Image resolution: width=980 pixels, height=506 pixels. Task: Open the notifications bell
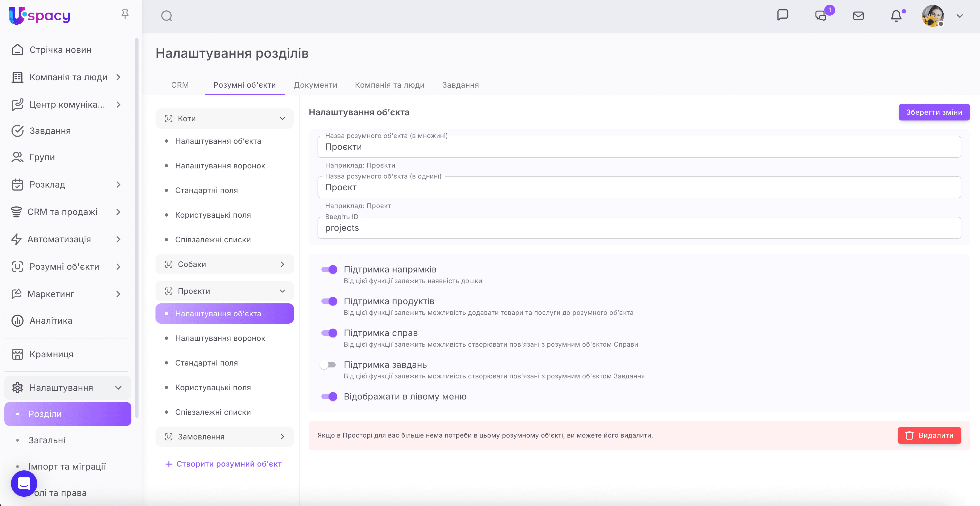(896, 16)
